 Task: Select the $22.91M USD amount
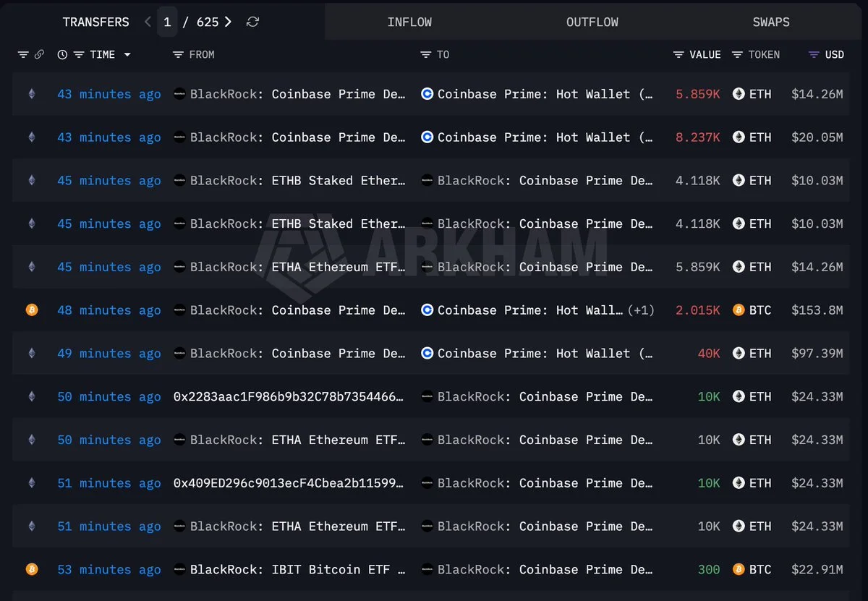coord(817,570)
